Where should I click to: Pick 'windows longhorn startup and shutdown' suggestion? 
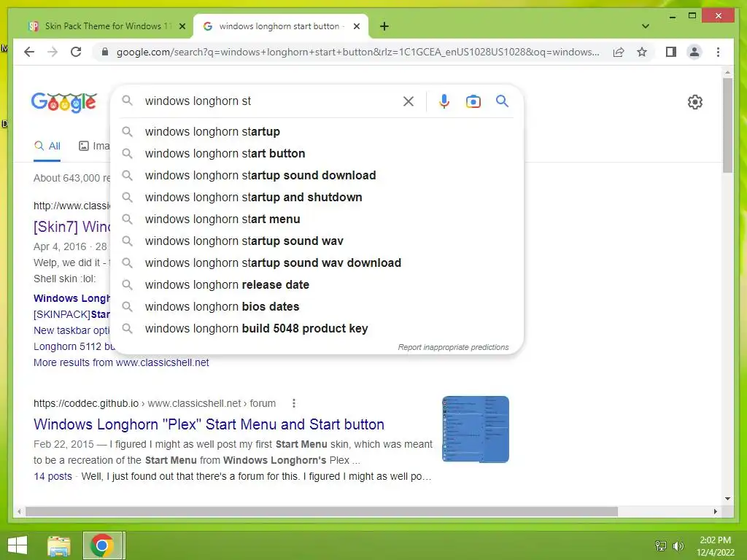317,197
